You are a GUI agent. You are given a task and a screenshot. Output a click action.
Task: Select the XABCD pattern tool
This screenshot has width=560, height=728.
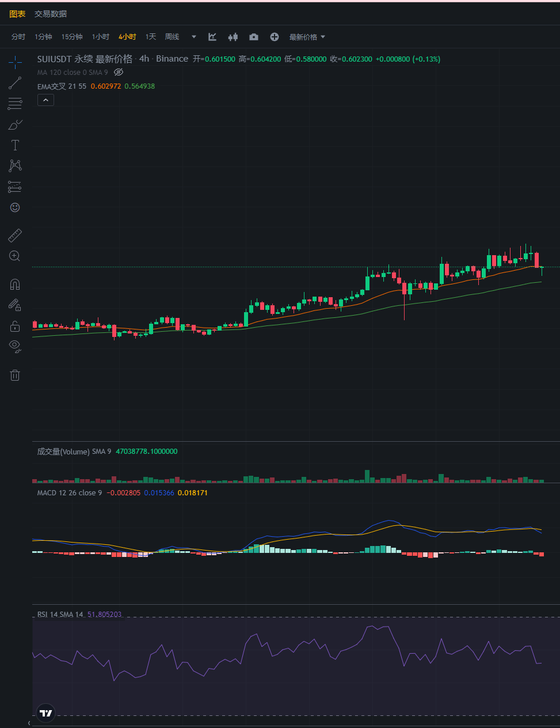(x=14, y=165)
